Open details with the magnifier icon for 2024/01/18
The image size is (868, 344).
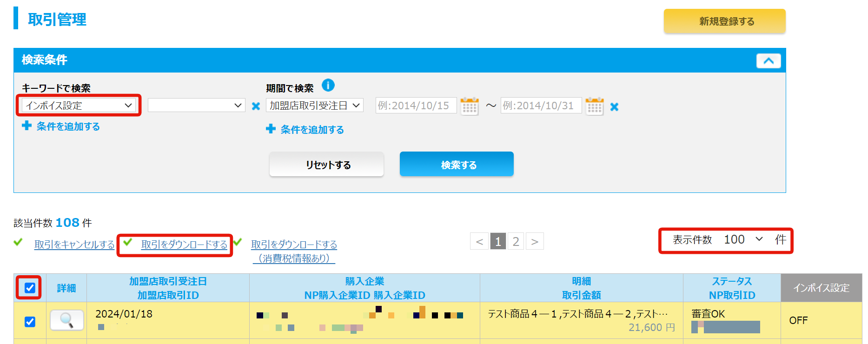click(67, 320)
